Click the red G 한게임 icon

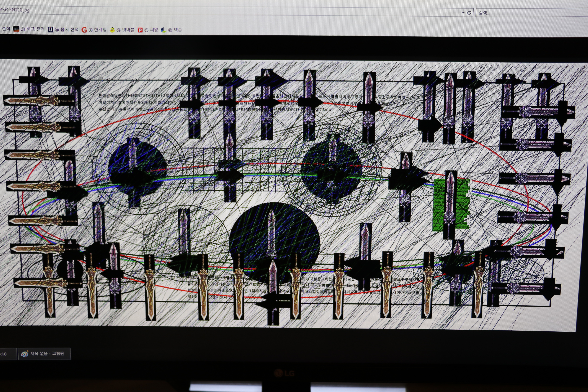84,30
